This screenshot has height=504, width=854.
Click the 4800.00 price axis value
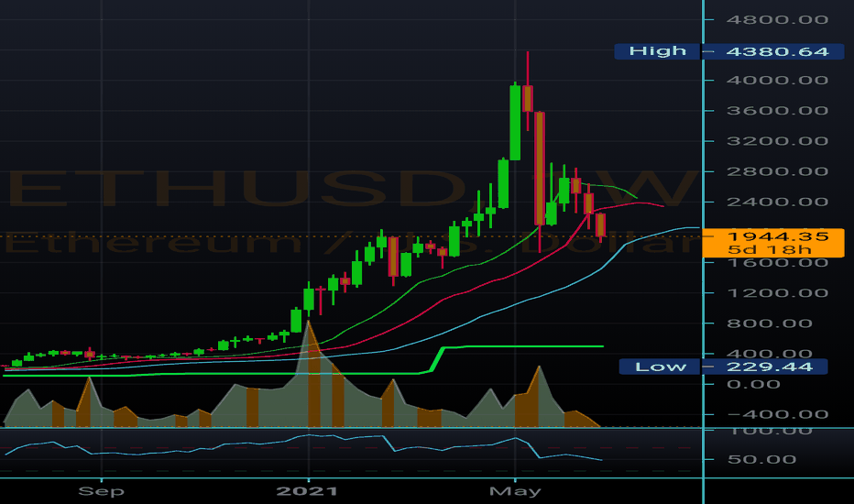pyautogui.click(x=777, y=19)
